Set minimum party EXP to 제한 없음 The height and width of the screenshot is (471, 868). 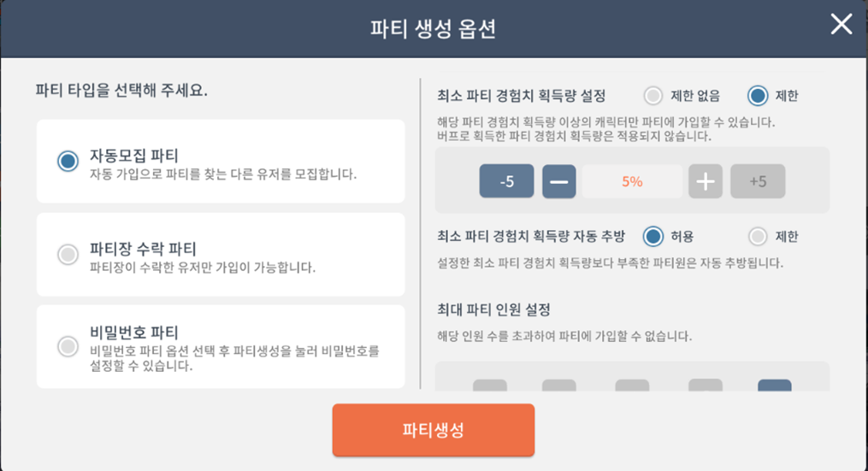pos(653,96)
